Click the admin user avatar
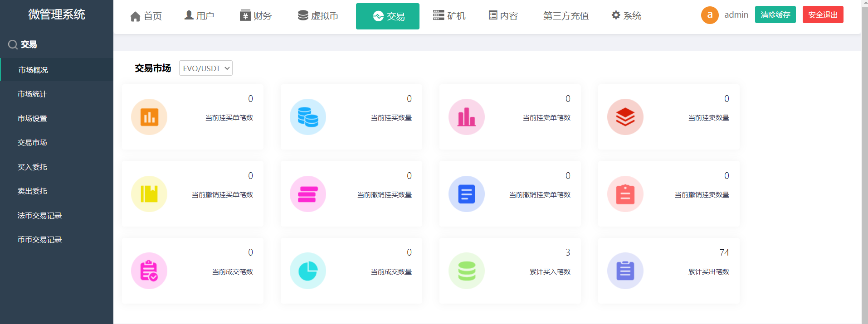The width and height of the screenshot is (868, 324). click(710, 15)
